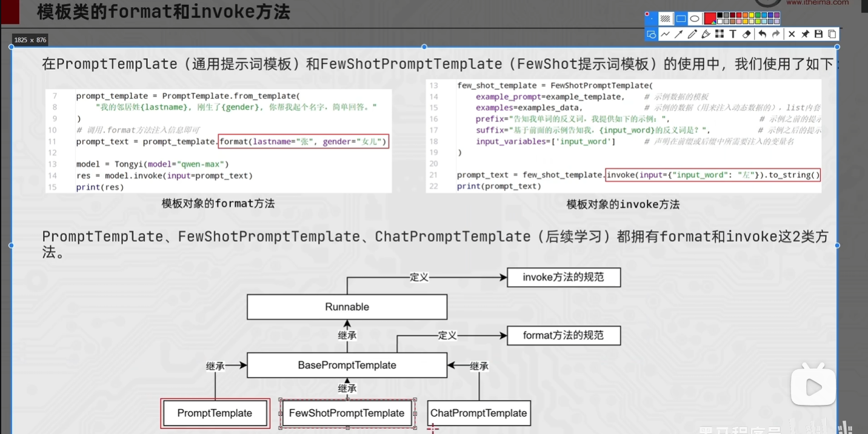This screenshot has width=868, height=434.
Task: Click the code line 'print(prompt_text)'
Action: tap(499, 186)
